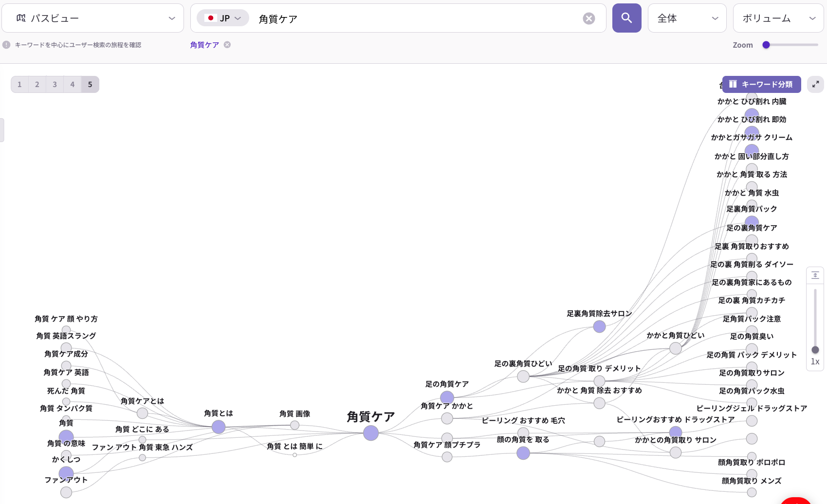Image resolution: width=827 pixels, height=504 pixels.
Task: Click the 足の角質臭い label
Action: click(752, 336)
